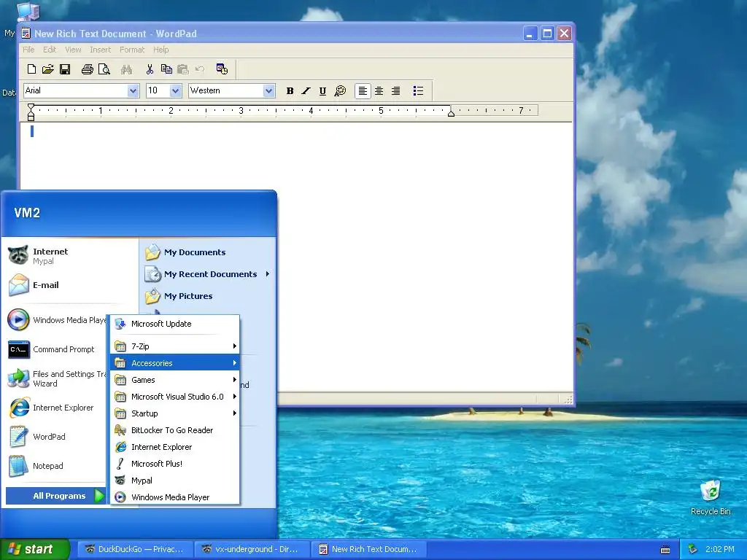The width and height of the screenshot is (747, 560).
Task: Launch BitLocker To Go Reader
Action: 175,430
